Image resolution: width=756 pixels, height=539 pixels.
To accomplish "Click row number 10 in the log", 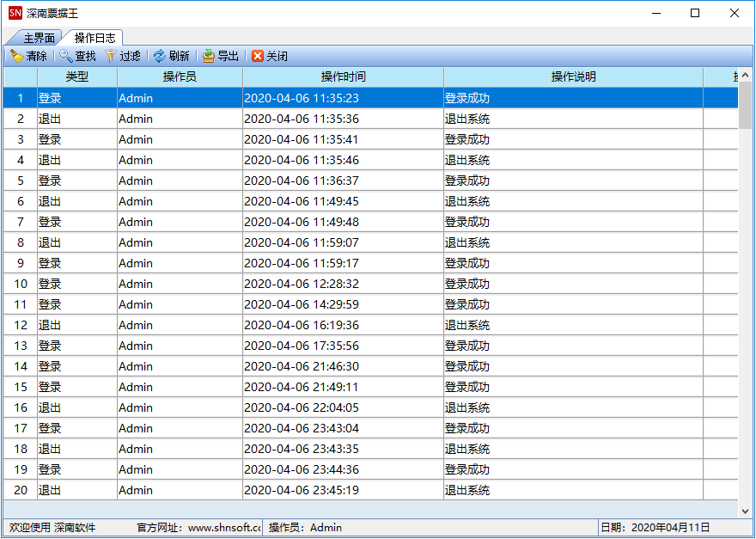I will point(21,284).
